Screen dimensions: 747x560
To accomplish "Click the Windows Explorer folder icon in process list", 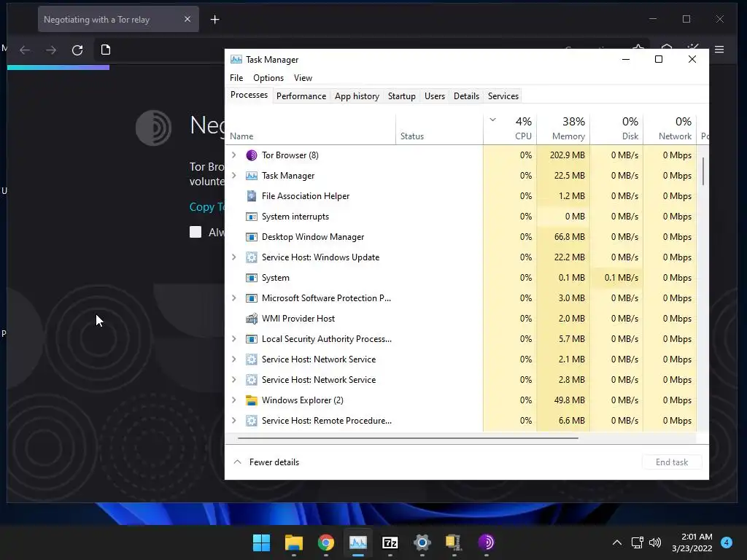I will [x=252, y=400].
